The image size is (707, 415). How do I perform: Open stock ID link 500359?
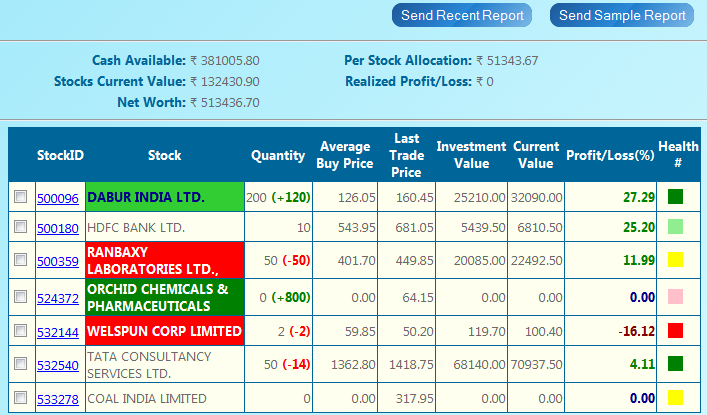[x=58, y=261]
